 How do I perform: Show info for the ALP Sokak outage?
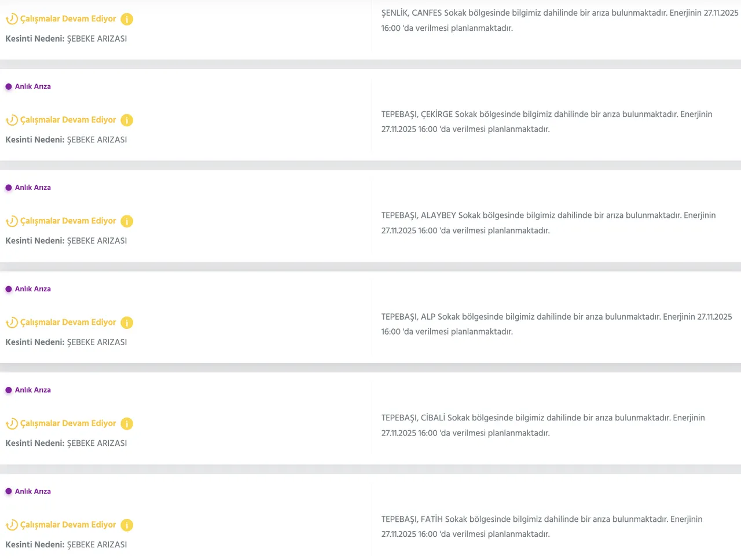pyautogui.click(x=127, y=323)
